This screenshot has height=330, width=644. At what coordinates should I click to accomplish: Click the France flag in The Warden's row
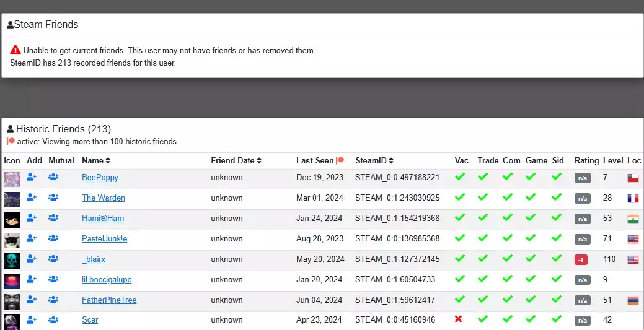[x=633, y=198]
